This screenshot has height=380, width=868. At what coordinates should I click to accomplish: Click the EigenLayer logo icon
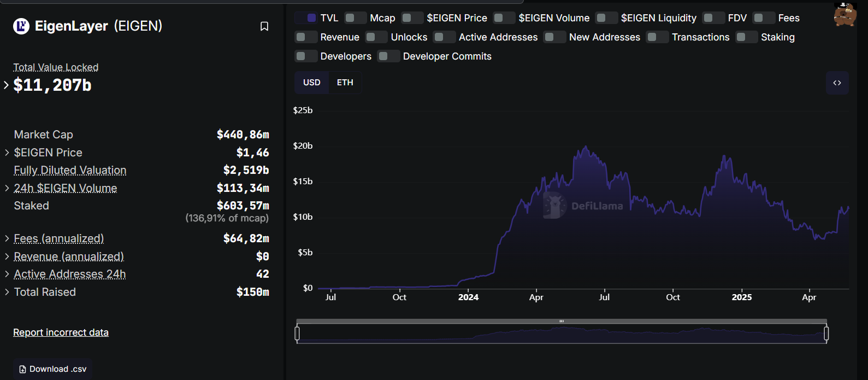click(21, 26)
